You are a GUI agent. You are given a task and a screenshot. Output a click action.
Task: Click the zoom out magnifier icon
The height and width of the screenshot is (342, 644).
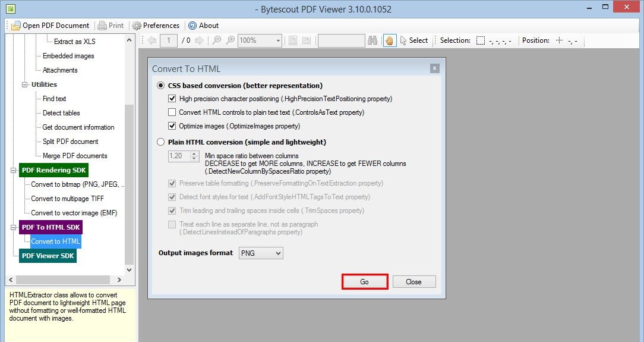pyautogui.click(x=216, y=40)
